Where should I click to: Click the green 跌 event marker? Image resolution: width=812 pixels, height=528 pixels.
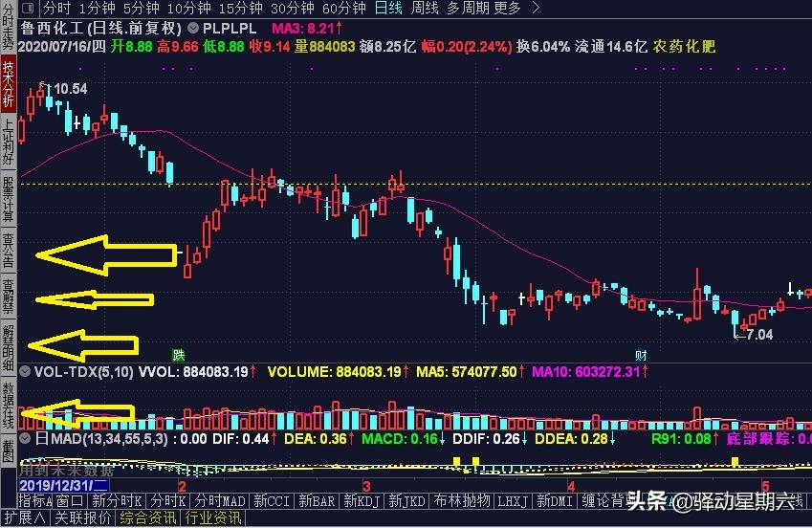coord(179,355)
